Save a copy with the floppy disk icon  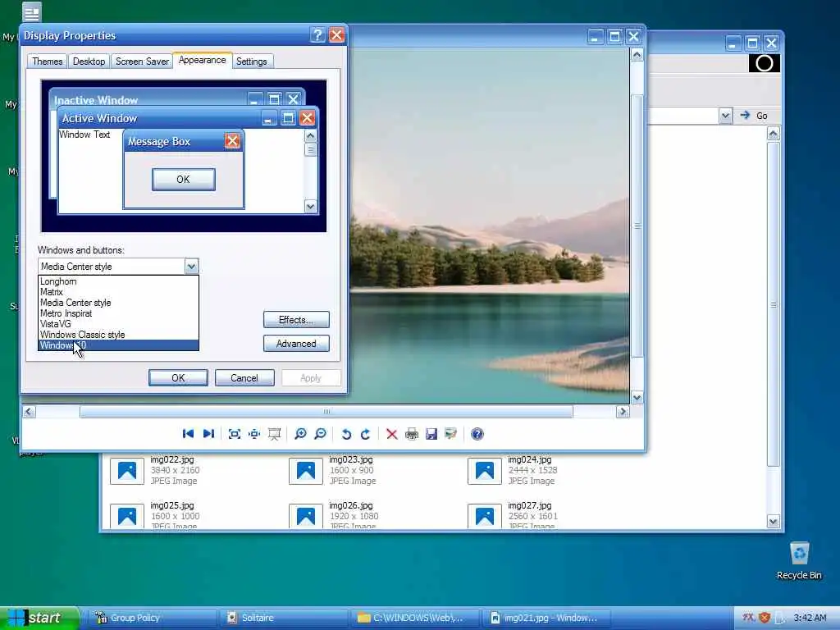tap(431, 434)
